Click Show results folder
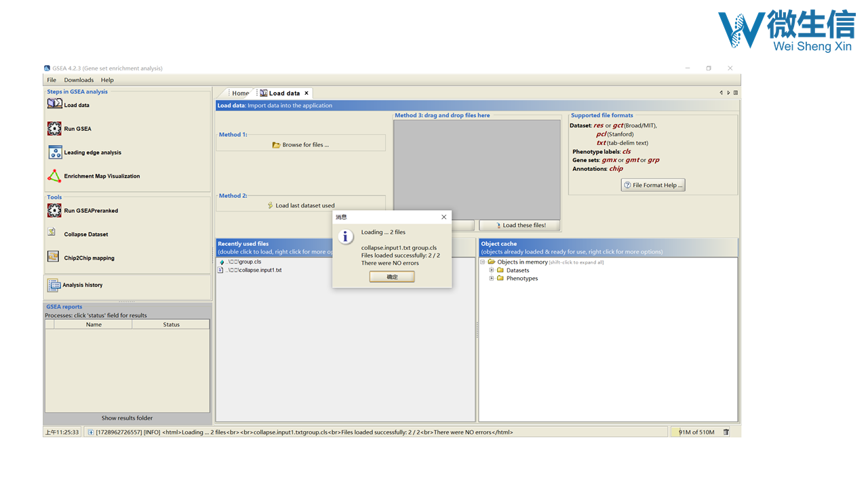The height and width of the screenshot is (488, 868). [x=127, y=418]
